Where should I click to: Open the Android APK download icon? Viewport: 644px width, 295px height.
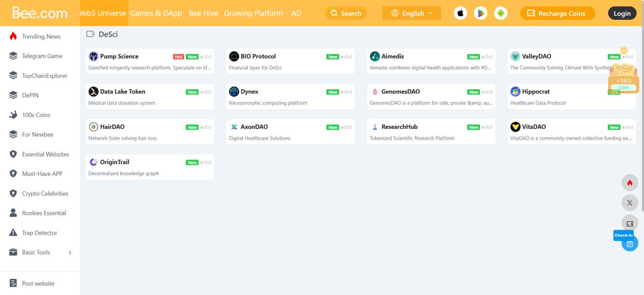tap(501, 13)
